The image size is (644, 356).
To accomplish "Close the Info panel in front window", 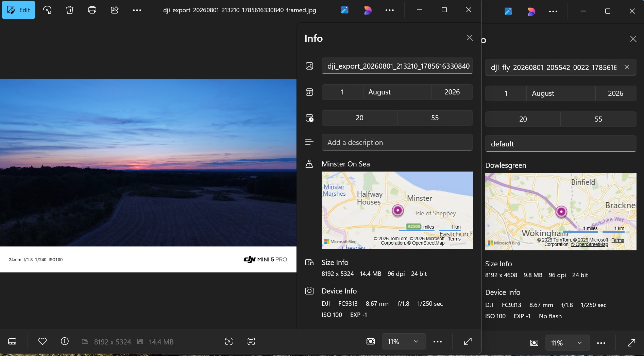I will (x=470, y=38).
